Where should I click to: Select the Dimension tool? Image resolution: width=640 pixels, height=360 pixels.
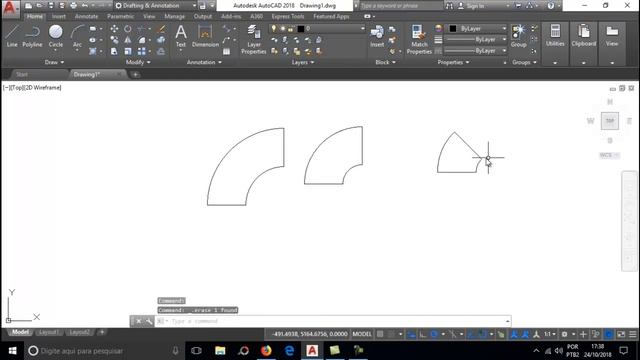point(205,36)
